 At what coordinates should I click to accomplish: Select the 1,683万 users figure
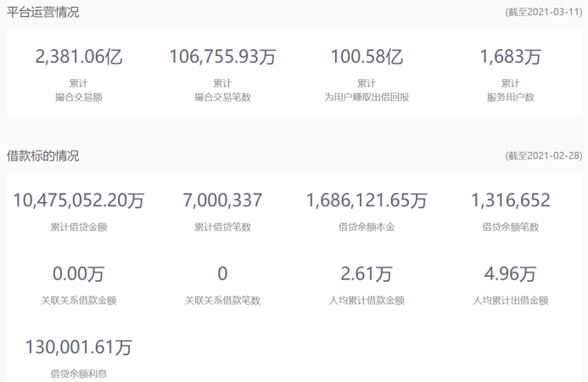click(x=511, y=58)
